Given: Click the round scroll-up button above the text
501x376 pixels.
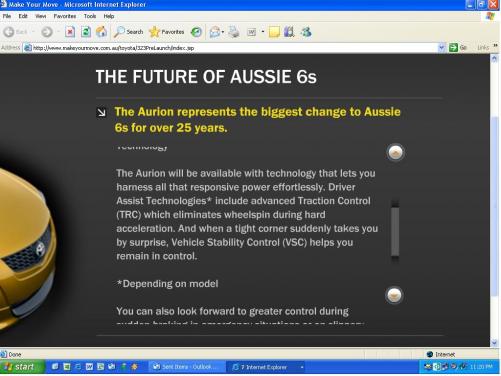Looking at the screenshot, I should coord(395,152).
